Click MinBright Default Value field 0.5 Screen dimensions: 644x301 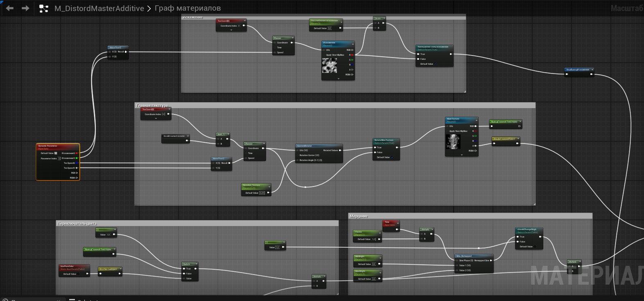click(x=374, y=264)
